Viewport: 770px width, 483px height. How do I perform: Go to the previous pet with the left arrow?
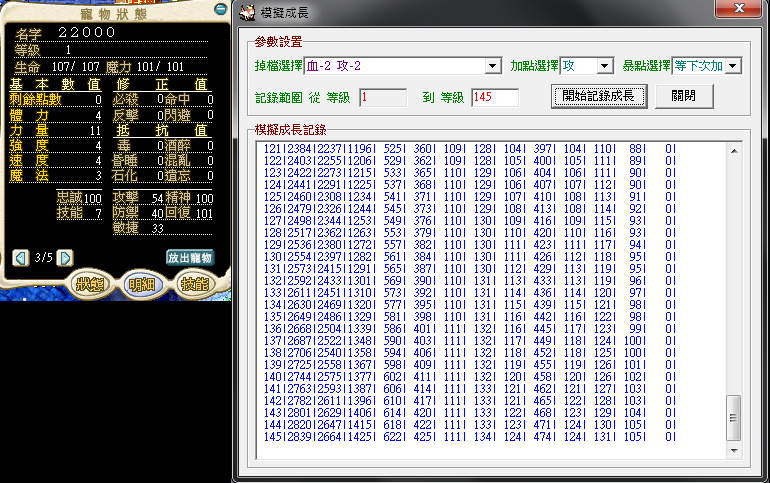[x=21, y=258]
